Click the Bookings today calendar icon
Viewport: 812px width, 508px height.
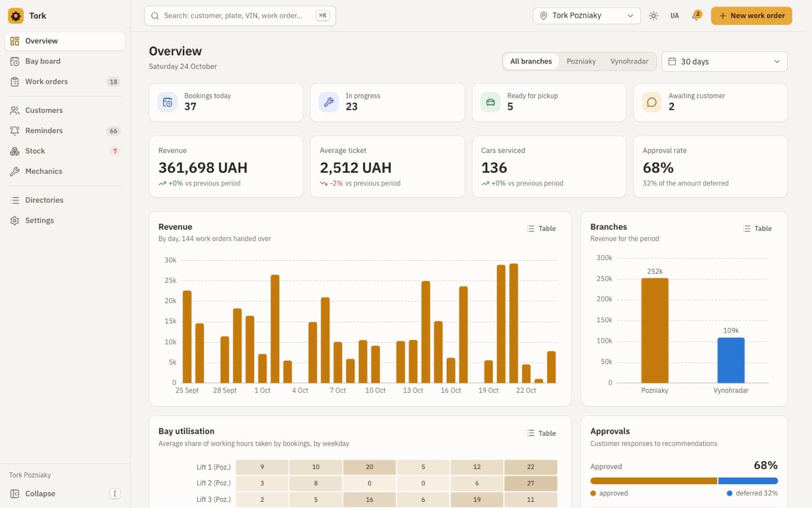167,103
